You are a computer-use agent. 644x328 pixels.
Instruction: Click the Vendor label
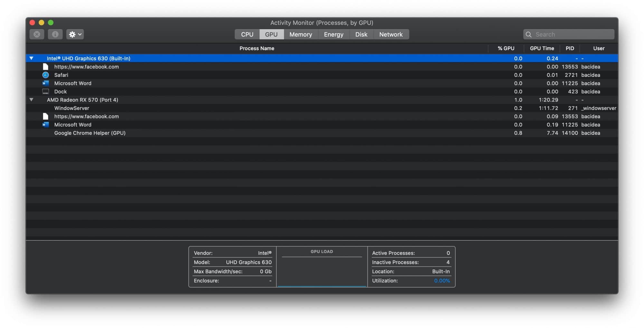point(203,253)
